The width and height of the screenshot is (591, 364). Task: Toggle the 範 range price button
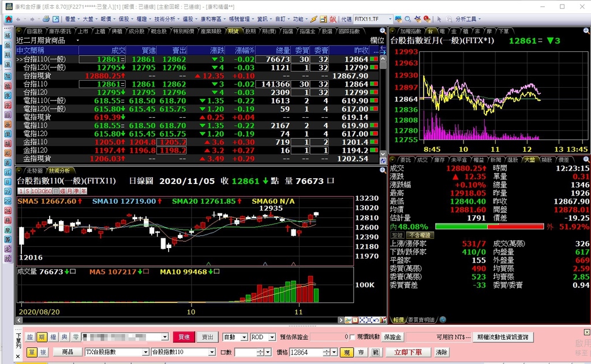[375, 352]
